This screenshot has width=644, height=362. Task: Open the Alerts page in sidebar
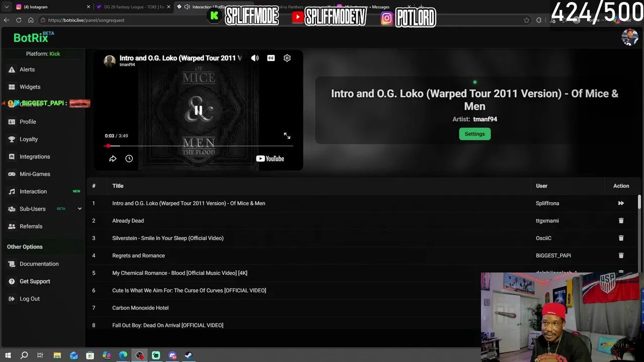[27, 69]
